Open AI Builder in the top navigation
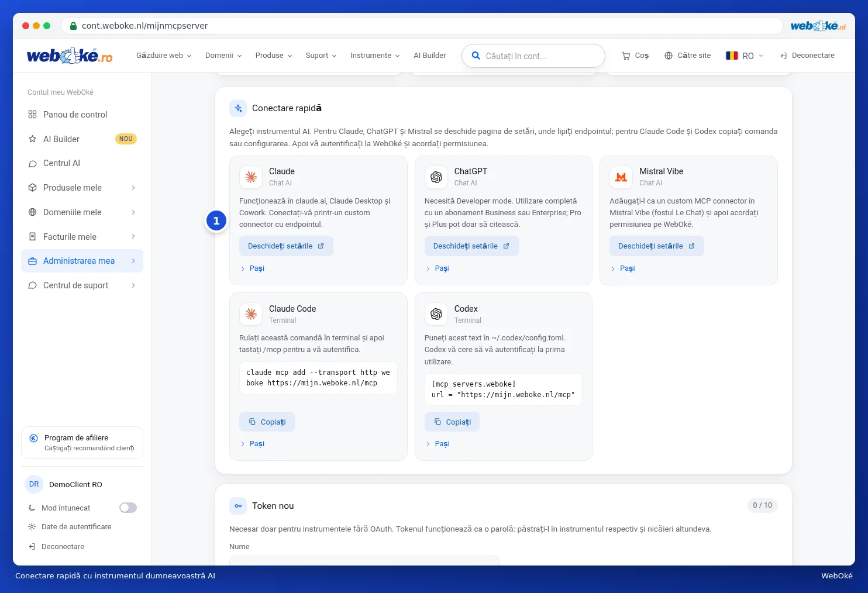 (430, 56)
